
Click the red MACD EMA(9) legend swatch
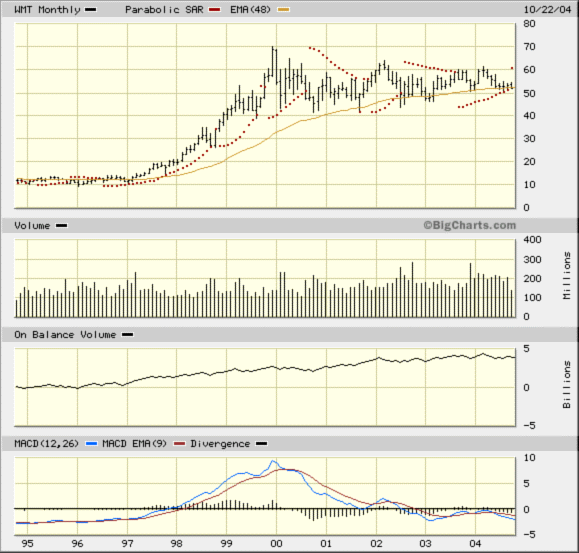point(179,444)
